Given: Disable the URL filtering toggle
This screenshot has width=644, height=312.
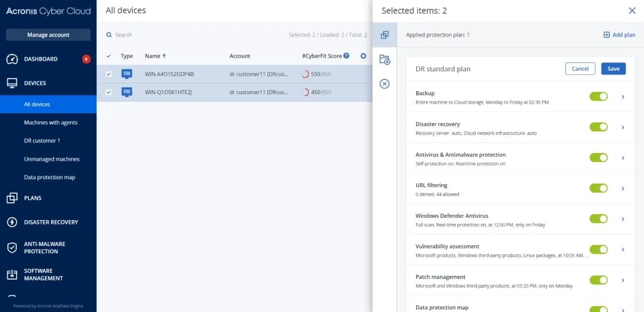Looking at the screenshot, I should [x=598, y=188].
